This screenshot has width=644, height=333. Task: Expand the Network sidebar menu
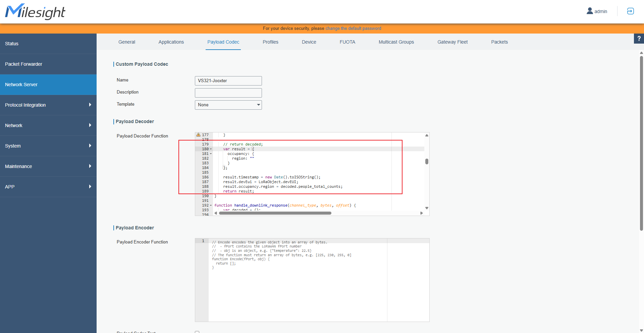pyautogui.click(x=48, y=125)
